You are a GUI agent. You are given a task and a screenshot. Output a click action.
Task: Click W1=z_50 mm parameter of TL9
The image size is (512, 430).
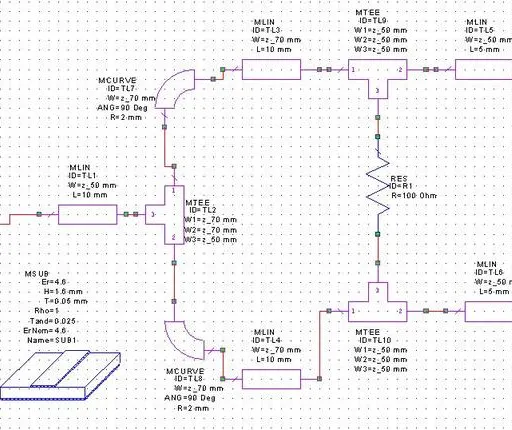[380, 30]
